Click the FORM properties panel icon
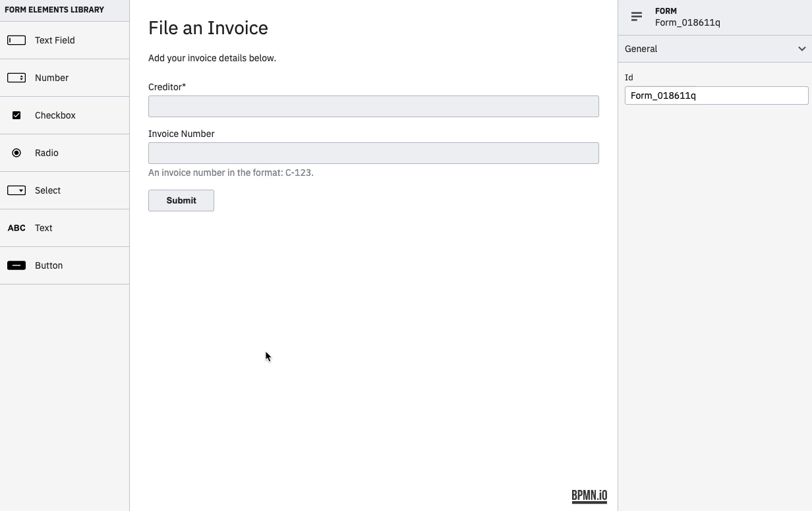The image size is (812, 511). click(x=636, y=16)
